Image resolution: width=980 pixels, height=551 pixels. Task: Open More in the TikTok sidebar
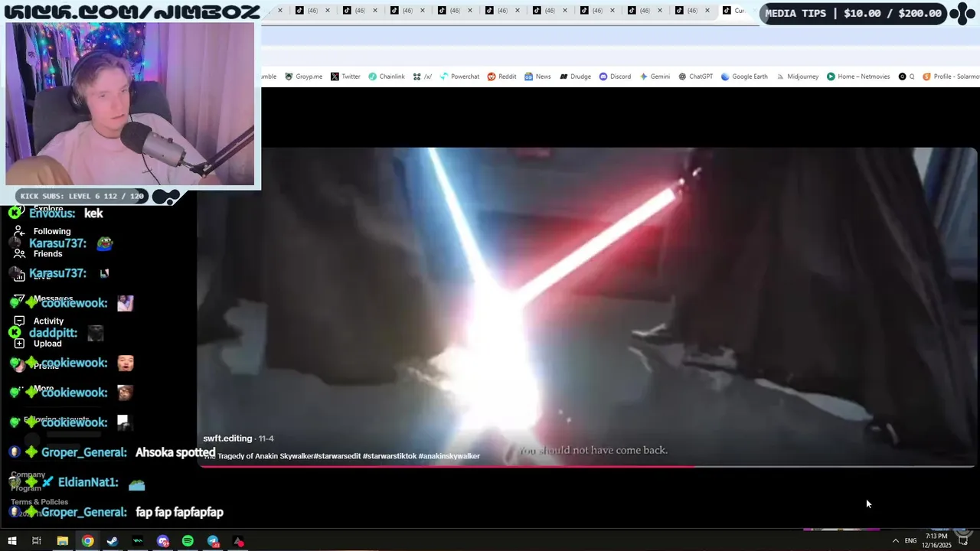coord(34,389)
